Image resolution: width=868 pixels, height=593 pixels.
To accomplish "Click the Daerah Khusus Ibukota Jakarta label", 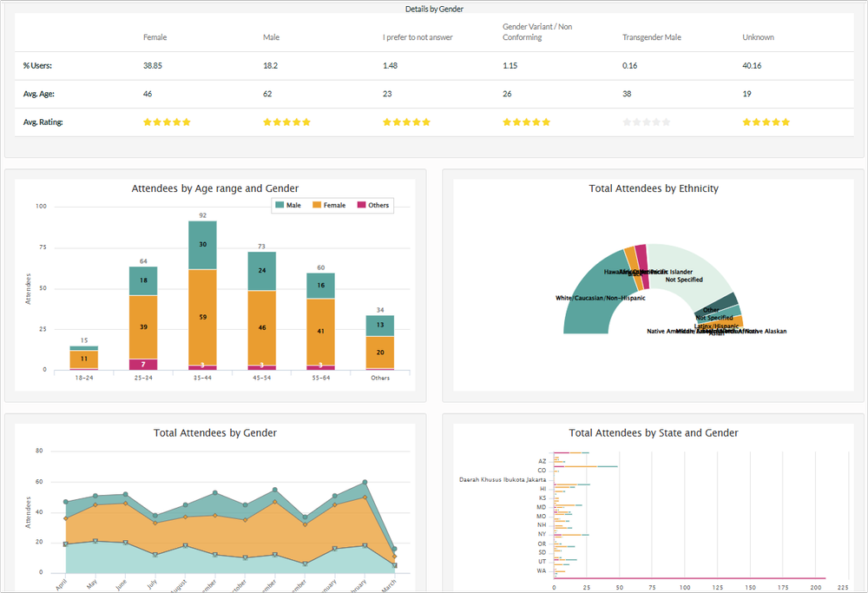I will (503, 479).
